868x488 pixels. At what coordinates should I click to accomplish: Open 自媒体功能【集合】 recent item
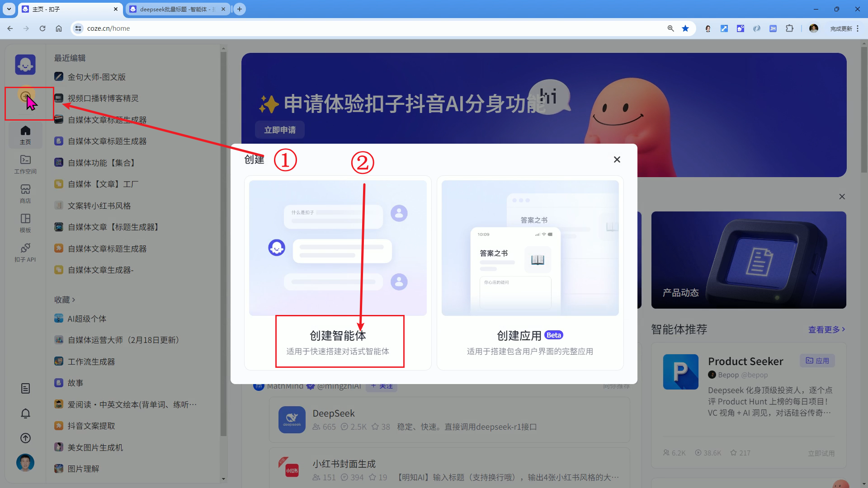tap(101, 163)
